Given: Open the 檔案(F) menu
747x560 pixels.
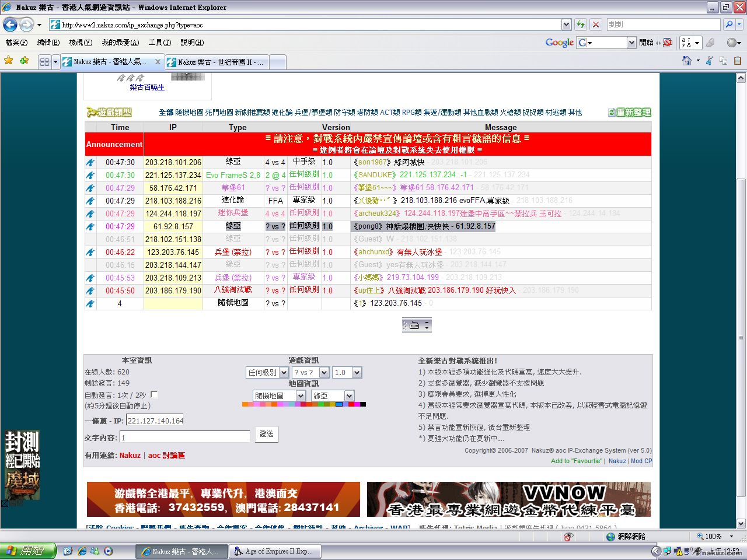Looking at the screenshot, I should click(16, 43).
